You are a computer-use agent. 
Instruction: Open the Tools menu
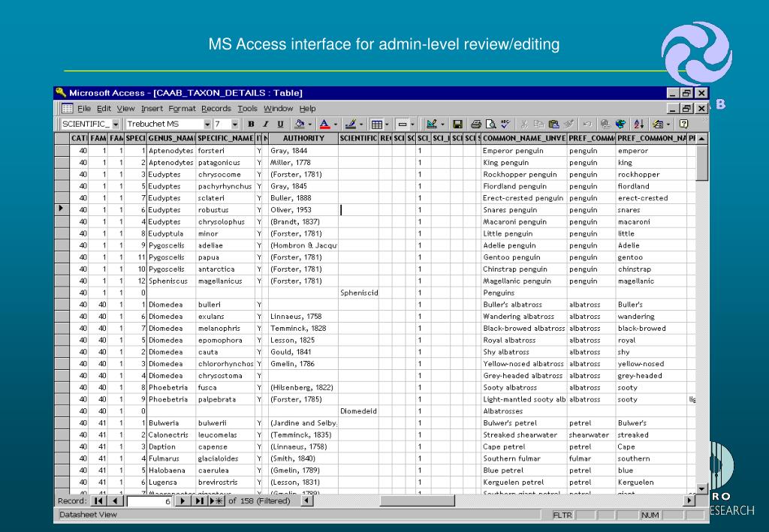pos(247,108)
